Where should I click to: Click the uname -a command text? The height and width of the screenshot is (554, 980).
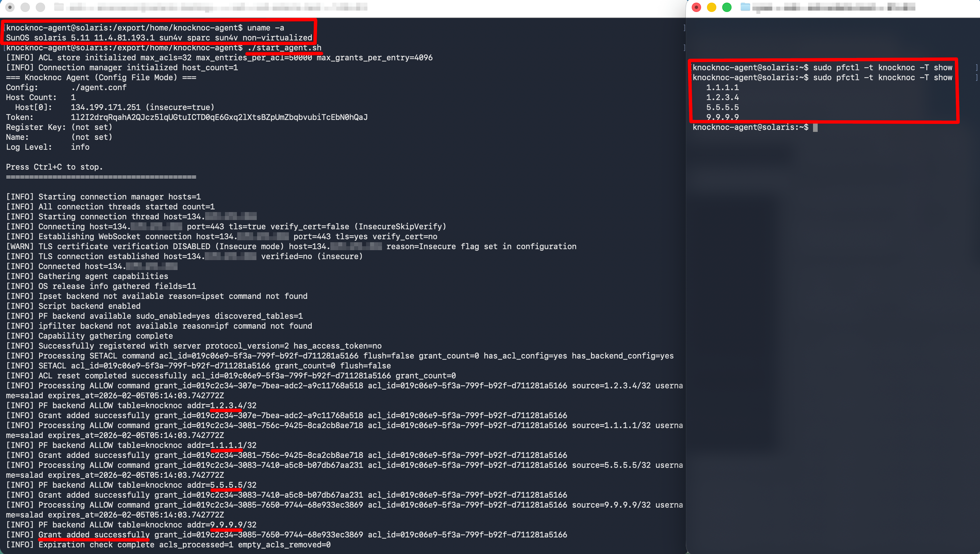(x=265, y=28)
